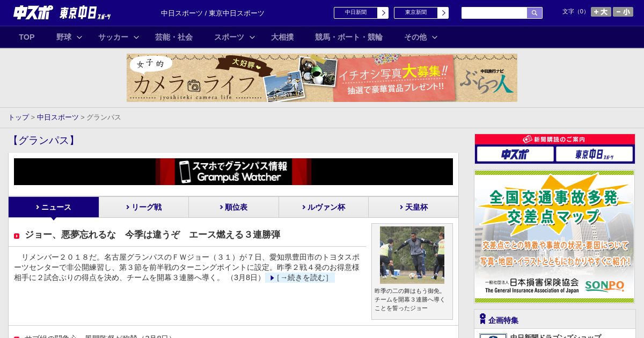Click the 【グランパス】 page heading
The width and height of the screenshot is (644, 338).
point(43,141)
